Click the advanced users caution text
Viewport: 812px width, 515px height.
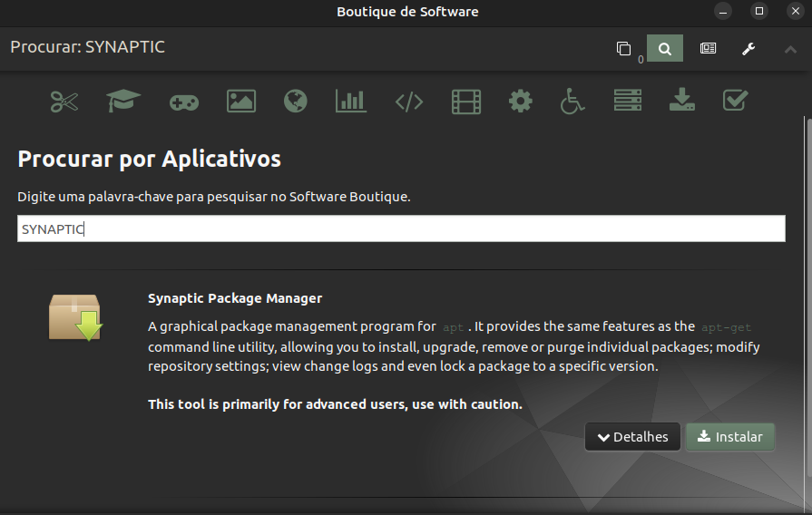tap(335, 404)
